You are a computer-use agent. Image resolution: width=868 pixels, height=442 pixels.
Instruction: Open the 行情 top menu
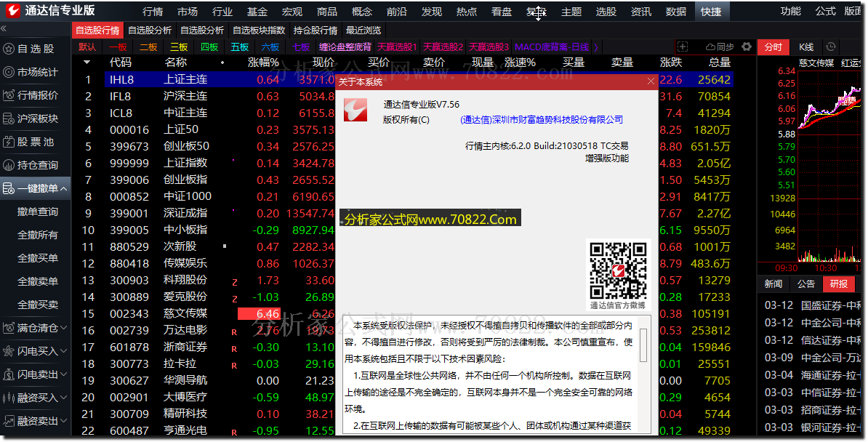152,11
